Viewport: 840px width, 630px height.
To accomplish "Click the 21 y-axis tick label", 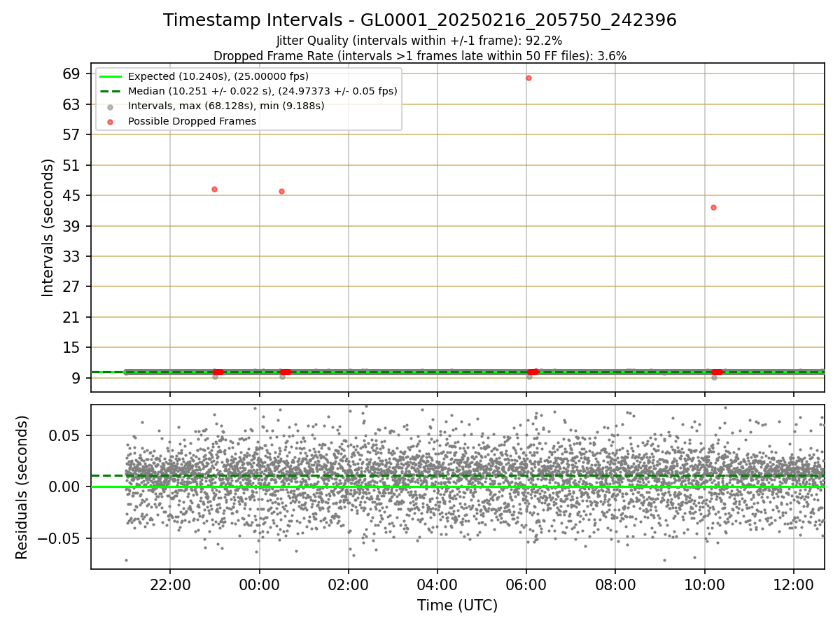I will [72, 317].
